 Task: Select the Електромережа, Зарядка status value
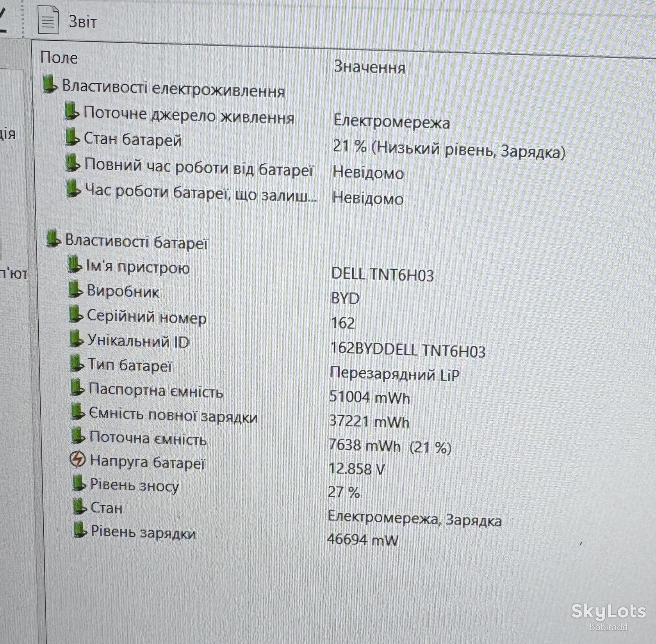tap(415, 518)
